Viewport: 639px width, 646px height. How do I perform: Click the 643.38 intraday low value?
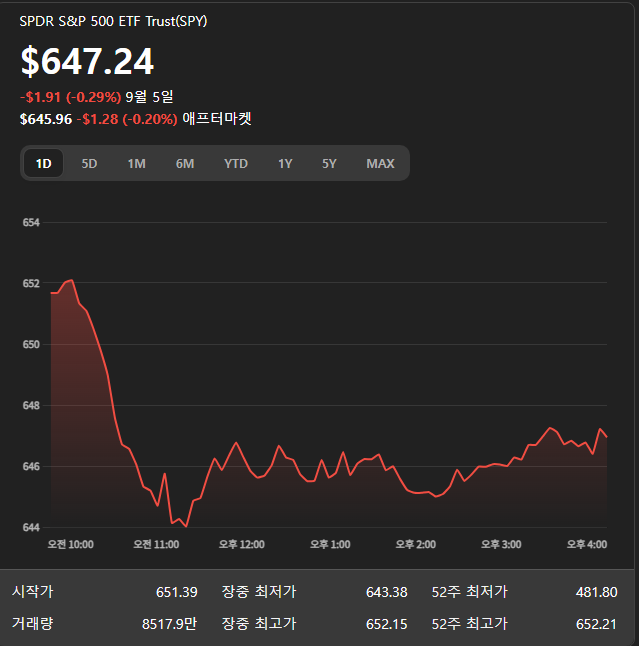[386, 592]
